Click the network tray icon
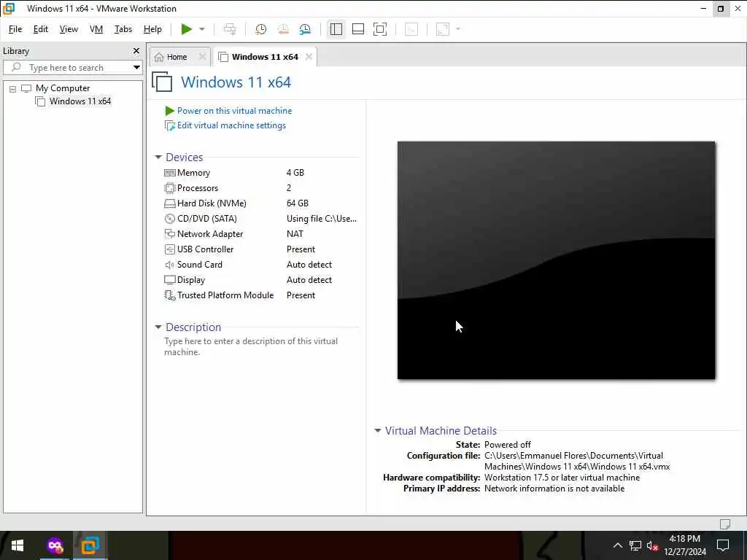Image resolution: width=747 pixels, height=560 pixels. (635, 545)
